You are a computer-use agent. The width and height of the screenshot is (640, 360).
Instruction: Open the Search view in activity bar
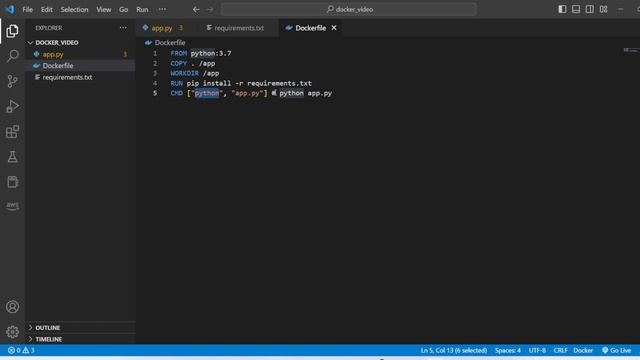[12, 56]
